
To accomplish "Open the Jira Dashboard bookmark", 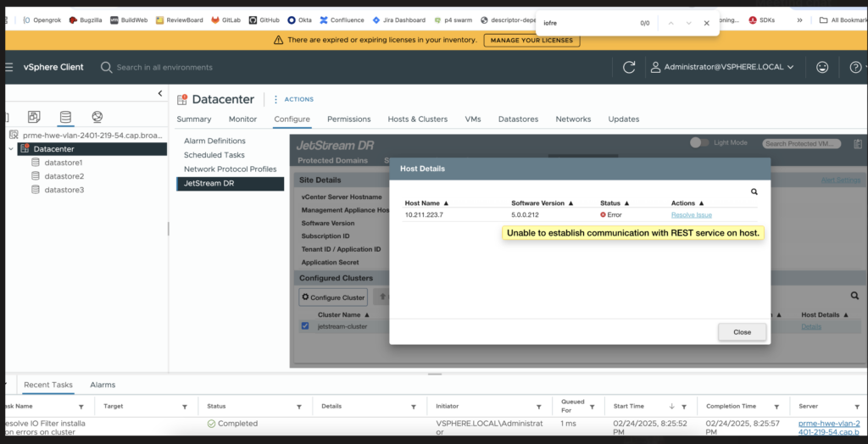I will tap(398, 20).
